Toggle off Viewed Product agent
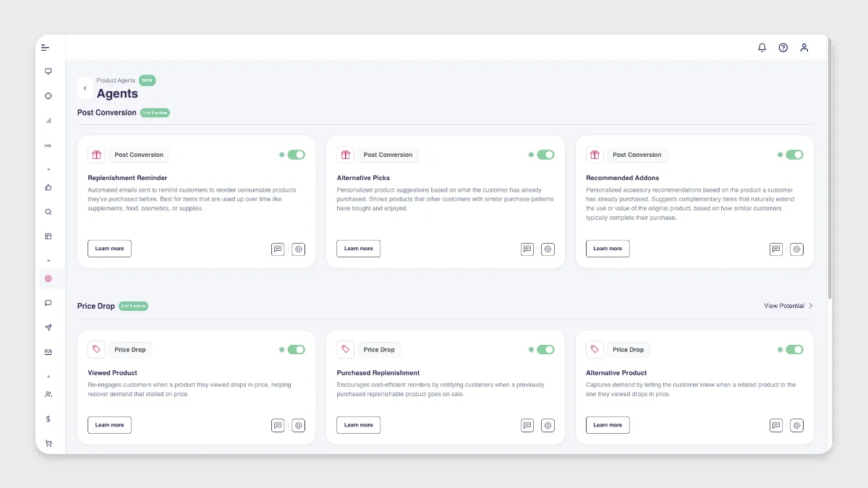Image resolution: width=868 pixels, height=488 pixels. 297,349
